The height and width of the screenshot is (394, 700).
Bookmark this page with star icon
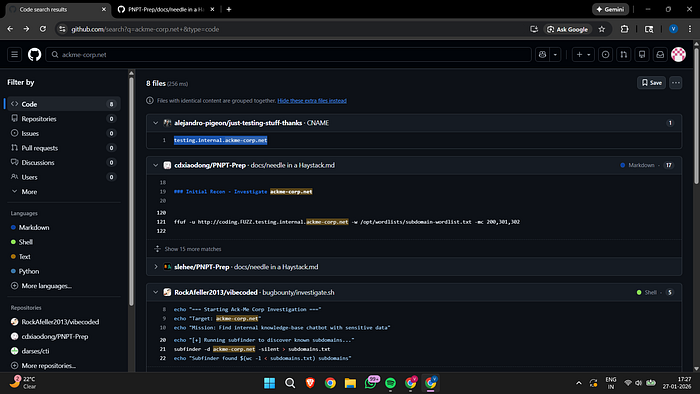[x=602, y=29]
